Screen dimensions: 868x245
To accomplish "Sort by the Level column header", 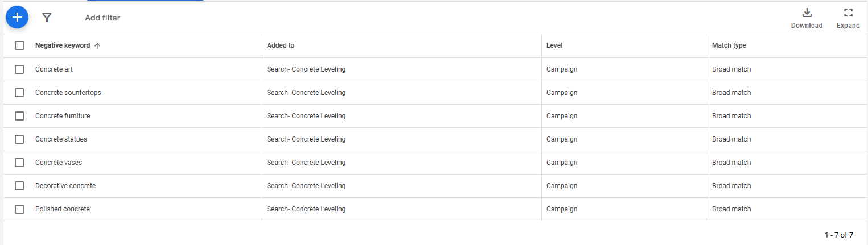I will pyautogui.click(x=554, y=45).
